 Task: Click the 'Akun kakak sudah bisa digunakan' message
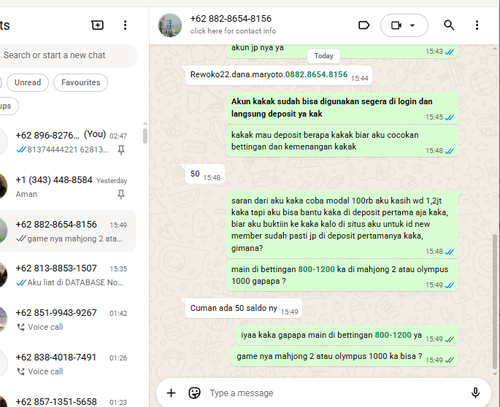pyautogui.click(x=342, y=108)
